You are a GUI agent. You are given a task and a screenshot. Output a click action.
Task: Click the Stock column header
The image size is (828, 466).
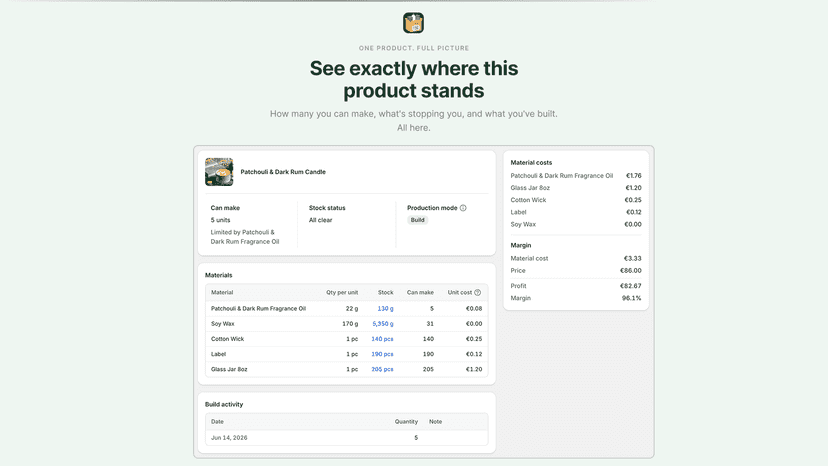click(385, 292)
